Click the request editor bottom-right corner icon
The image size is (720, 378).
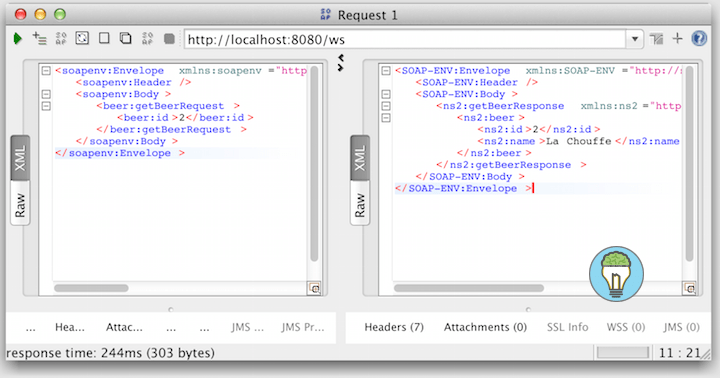point(314,288)
